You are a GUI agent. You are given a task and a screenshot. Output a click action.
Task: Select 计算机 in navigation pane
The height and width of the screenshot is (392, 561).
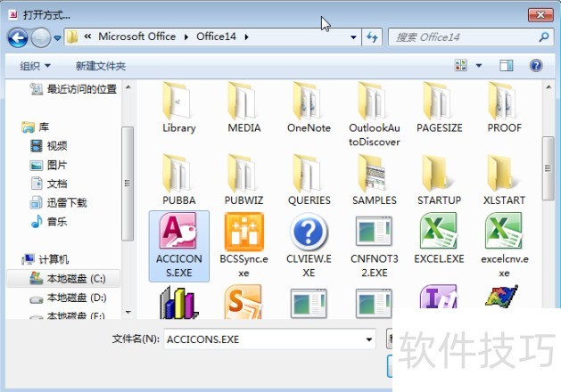[x=45, y=259]
